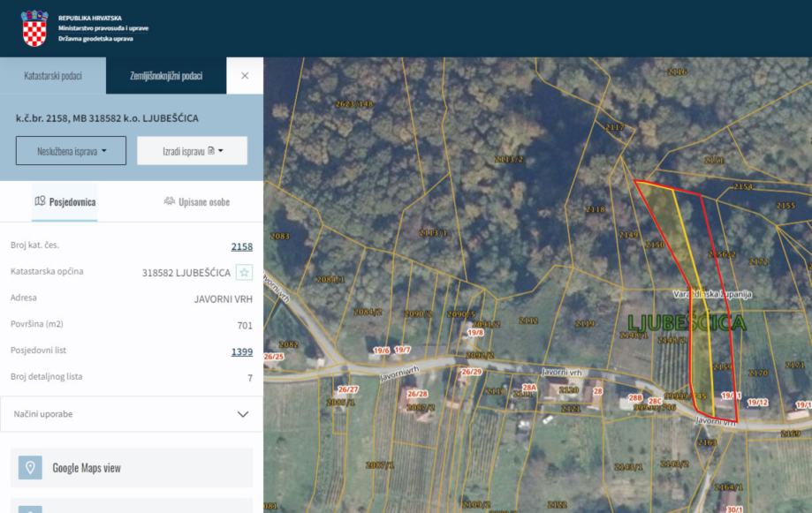Open Zemljišnoknjižni podaci tab
The width and height of the screenshot is (812, 513).
coord(166,76)
